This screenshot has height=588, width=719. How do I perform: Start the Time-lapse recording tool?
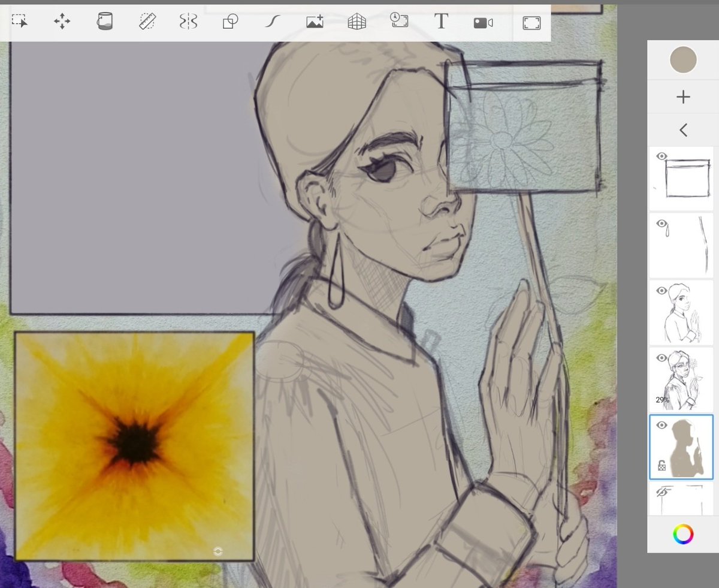399,20
